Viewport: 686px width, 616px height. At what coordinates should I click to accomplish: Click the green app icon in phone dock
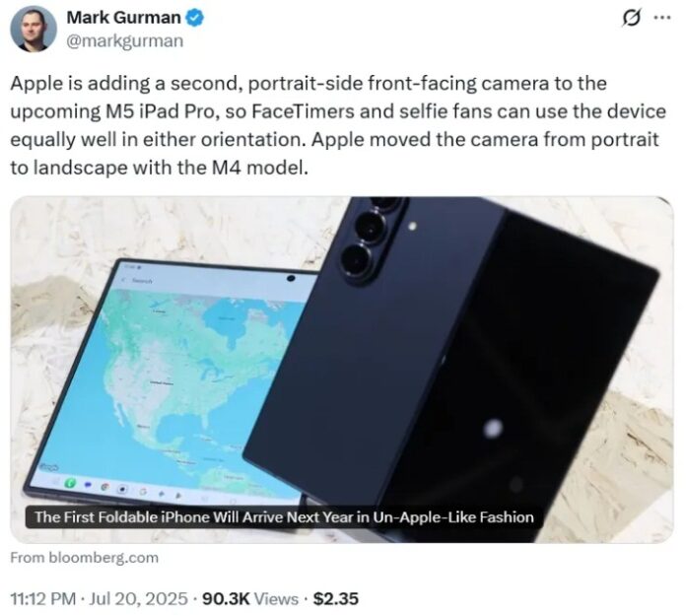pos(70,483)
